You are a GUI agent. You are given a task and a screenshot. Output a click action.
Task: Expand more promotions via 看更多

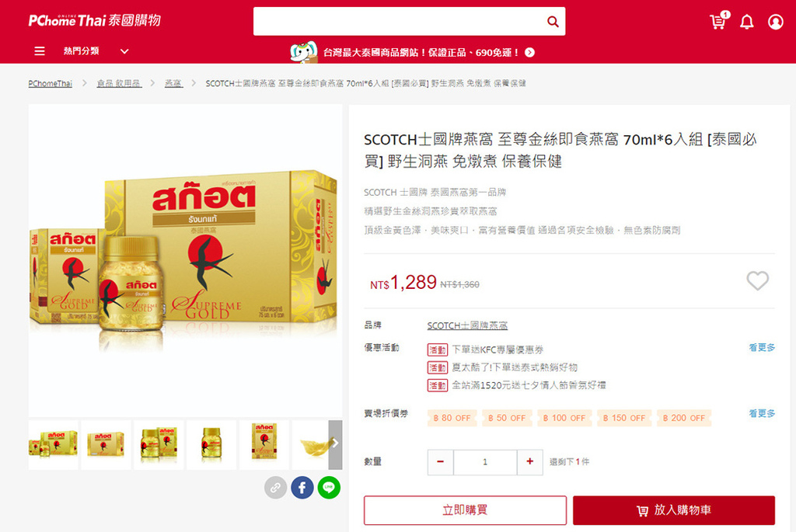point(762,347)
